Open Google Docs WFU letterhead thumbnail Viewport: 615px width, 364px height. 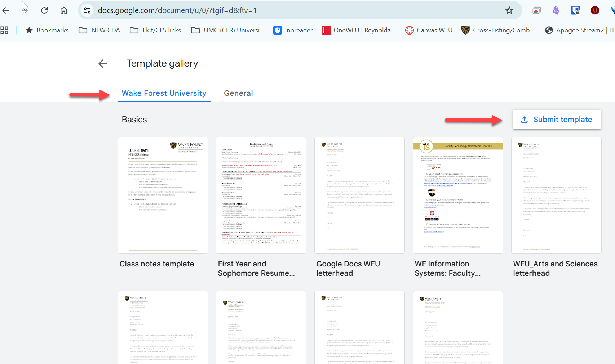[359, 195]
